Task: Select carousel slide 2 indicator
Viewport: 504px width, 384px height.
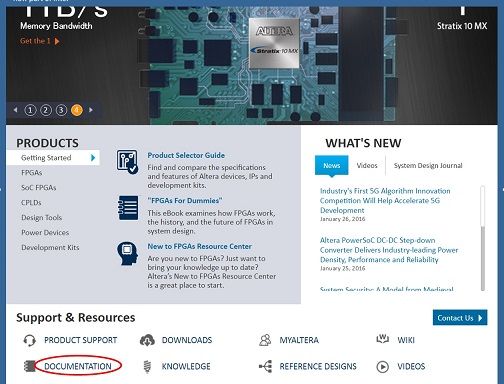Action: (46, 110)
